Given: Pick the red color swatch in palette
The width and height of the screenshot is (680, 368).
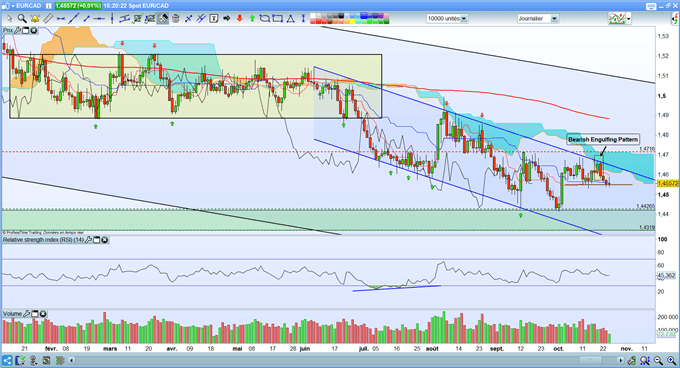Looking at the screenshot, I should [x=318, y=21].
